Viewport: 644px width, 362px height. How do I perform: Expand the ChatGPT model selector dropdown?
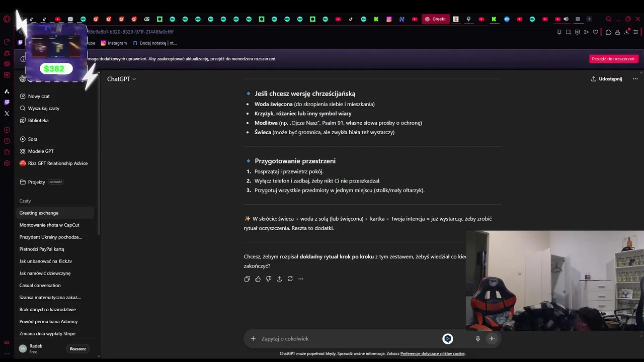[121, 79]
